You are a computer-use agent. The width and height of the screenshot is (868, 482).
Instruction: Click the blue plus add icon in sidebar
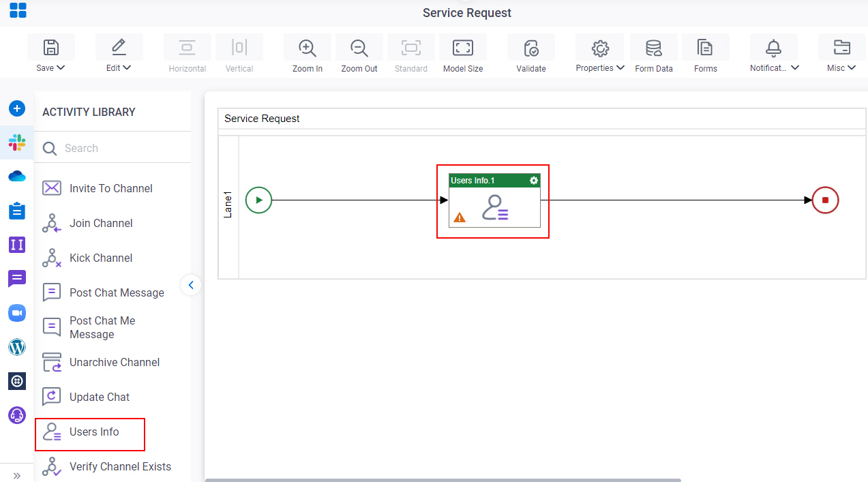click(17, 108)
